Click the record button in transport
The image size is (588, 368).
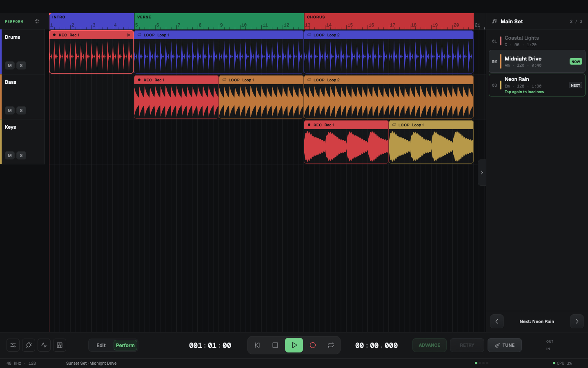(x=313, y=345)
